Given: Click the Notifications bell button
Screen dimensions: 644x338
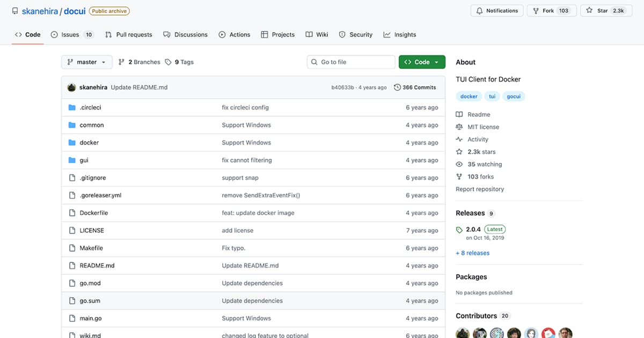Looking at the screenshot, I should pos(497,11).
